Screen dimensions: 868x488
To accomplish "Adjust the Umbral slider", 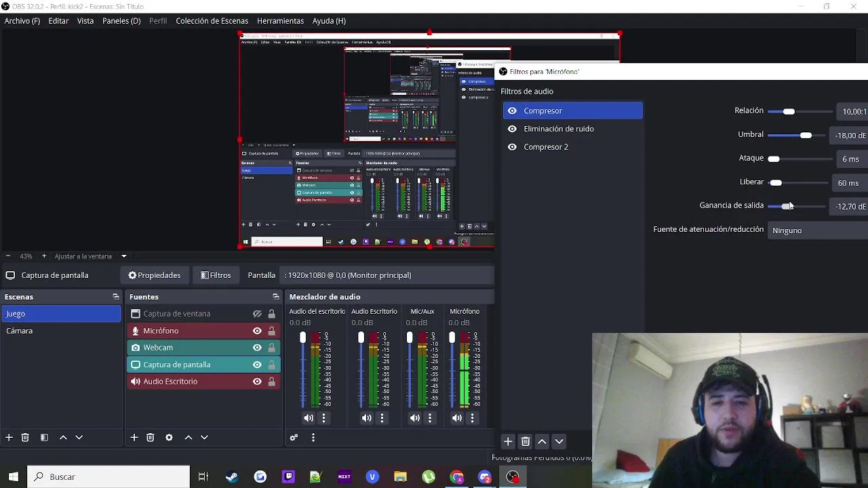I will click(806, 135).
